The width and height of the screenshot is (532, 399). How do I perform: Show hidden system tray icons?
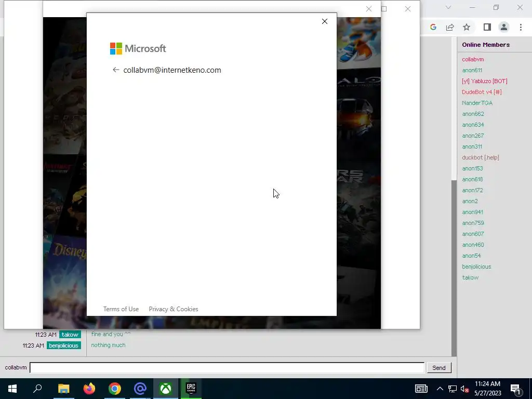(x=440, y=389)
